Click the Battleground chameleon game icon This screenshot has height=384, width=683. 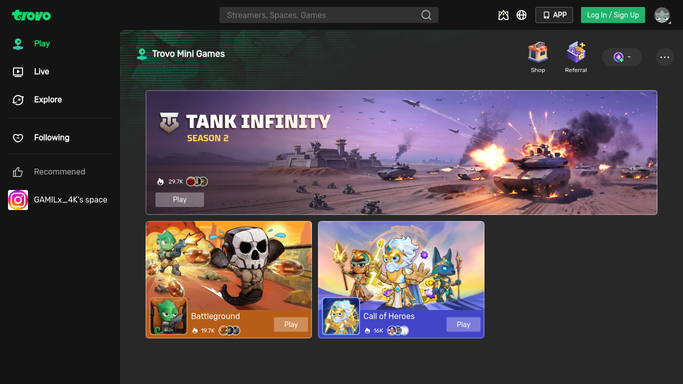pos(169,316)
